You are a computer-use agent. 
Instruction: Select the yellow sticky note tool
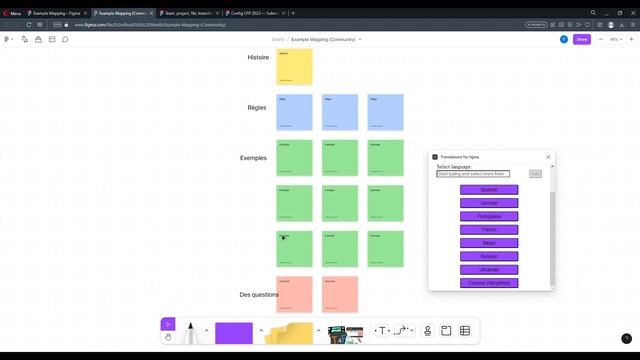289,333
